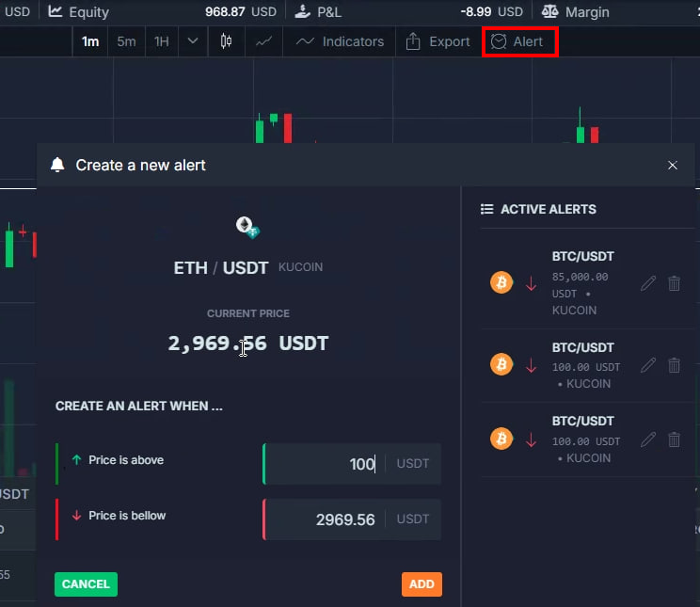This screenshot has height=607, width=700.
Task: Switch to the 5m timeframe
Action: [x=126, y=41]
